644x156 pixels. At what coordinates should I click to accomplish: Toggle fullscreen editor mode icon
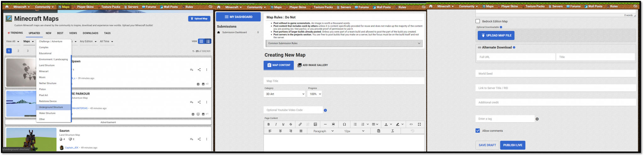[x=419, y=124]
